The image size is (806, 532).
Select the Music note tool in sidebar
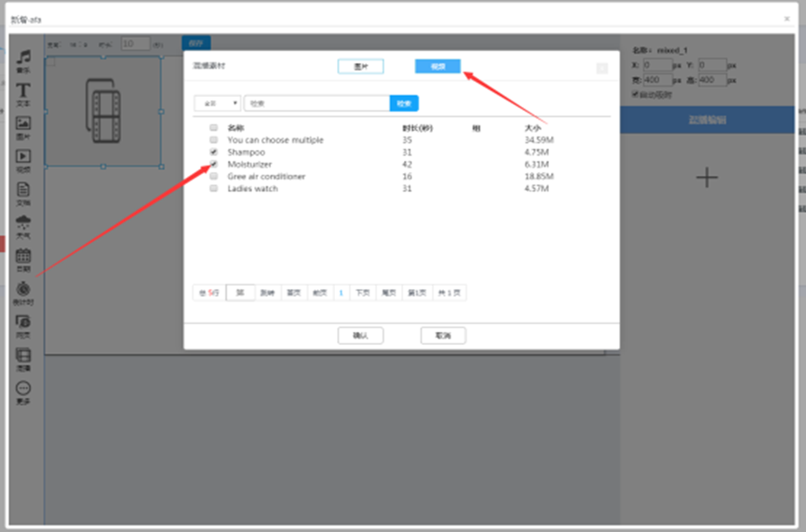tap(23, 60)
